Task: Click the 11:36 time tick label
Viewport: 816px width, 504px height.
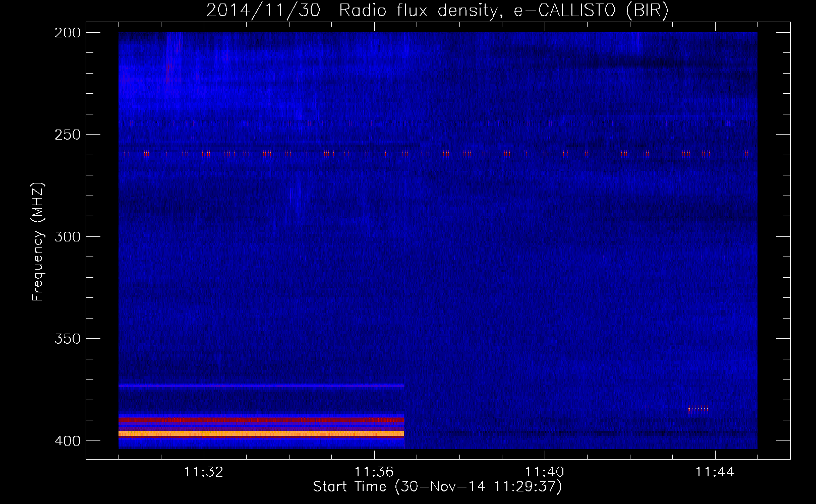Action: coord(374,472)
